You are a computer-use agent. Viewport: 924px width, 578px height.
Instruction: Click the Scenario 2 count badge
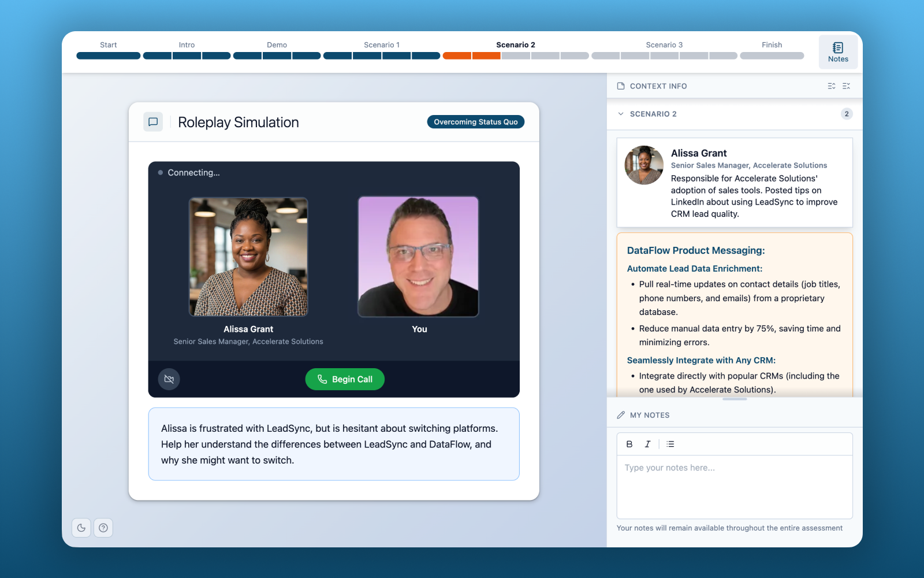click(847, 114)
